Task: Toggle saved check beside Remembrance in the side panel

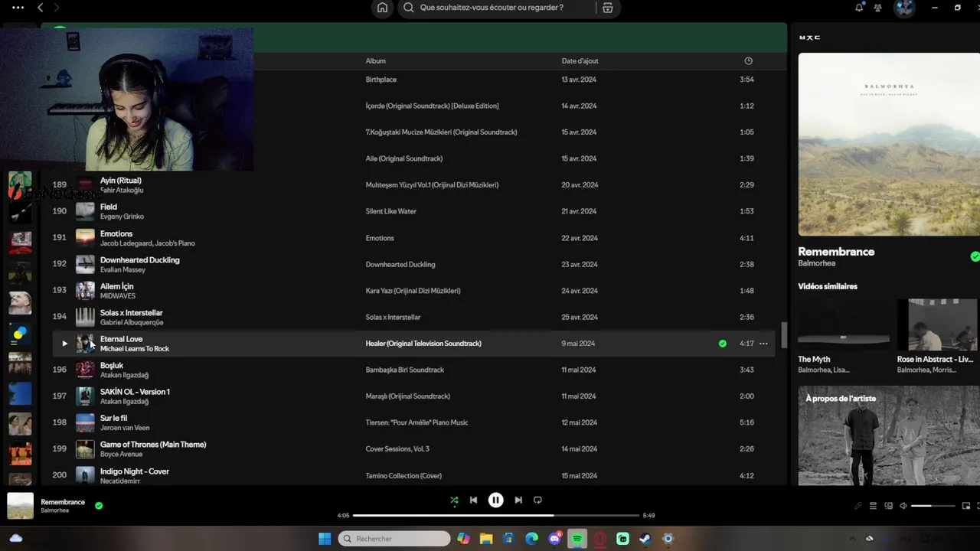Action: 975,256
